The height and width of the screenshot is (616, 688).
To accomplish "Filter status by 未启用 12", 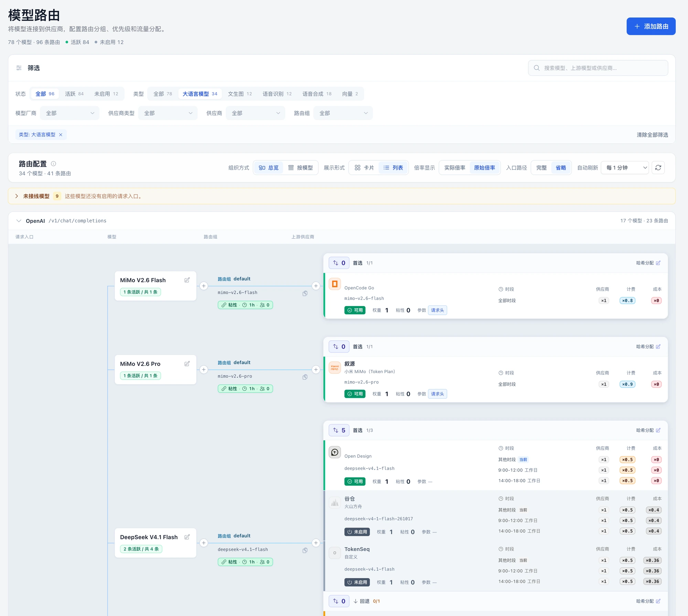I will [106, 94].
